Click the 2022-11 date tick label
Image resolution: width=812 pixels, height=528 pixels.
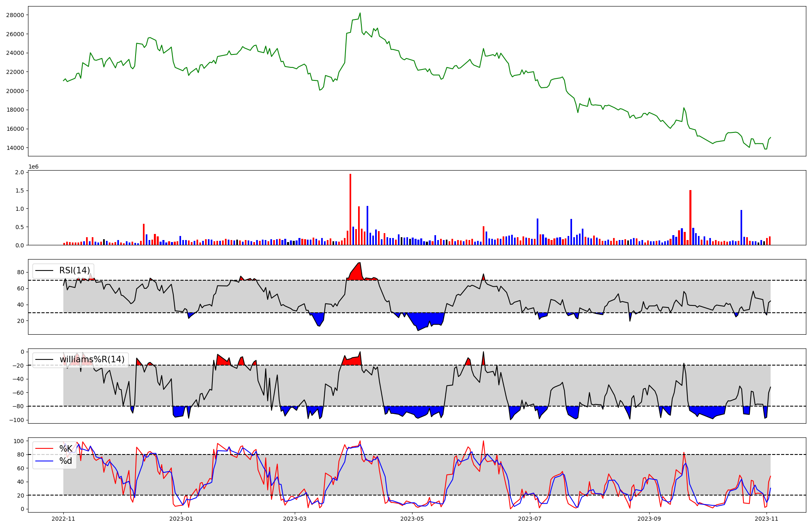pos(63,519)
